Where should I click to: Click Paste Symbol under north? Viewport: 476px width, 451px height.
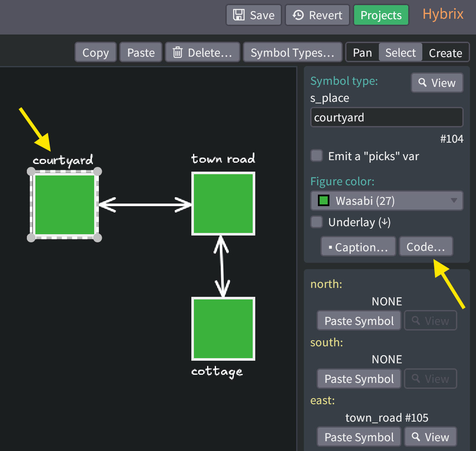358,320
